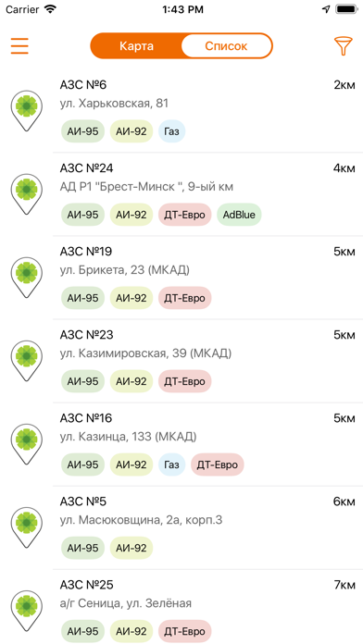This screenshot has height=644, width=363.
Task: Tap the location arrow in the status bar
Action: click(326, 9)
